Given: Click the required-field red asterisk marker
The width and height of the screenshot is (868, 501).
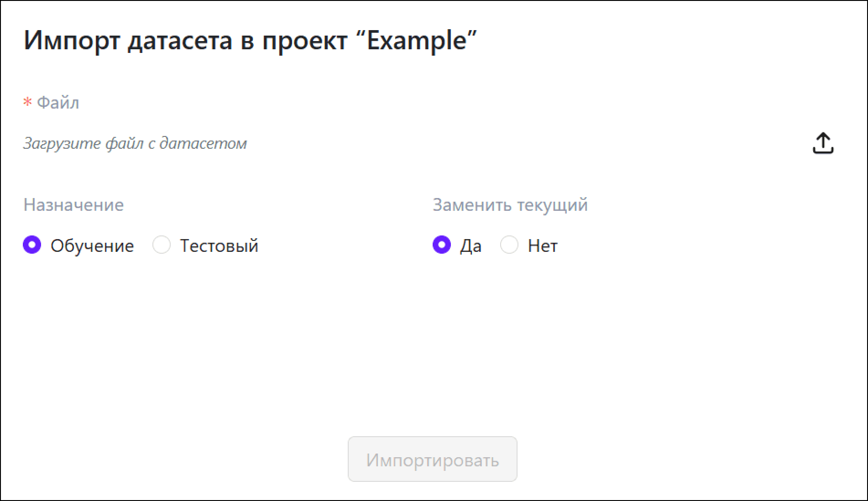Looking at the screenshot, I should click(x=27, y=103).
